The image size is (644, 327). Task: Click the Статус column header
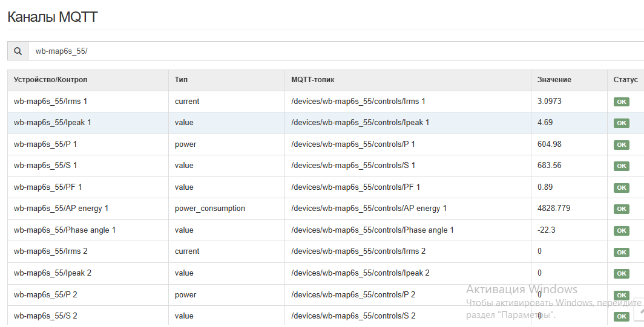click(x=625, y=80)
